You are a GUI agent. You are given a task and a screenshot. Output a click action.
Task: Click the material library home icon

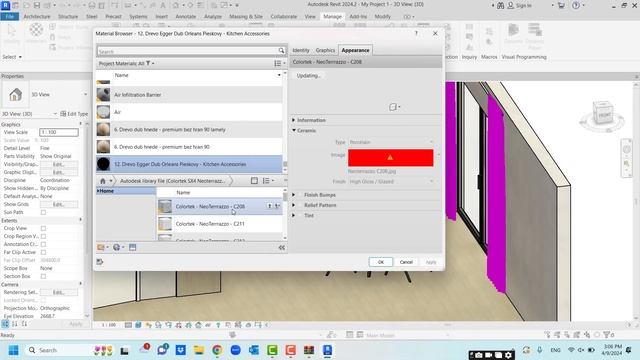tap(103, 181)
